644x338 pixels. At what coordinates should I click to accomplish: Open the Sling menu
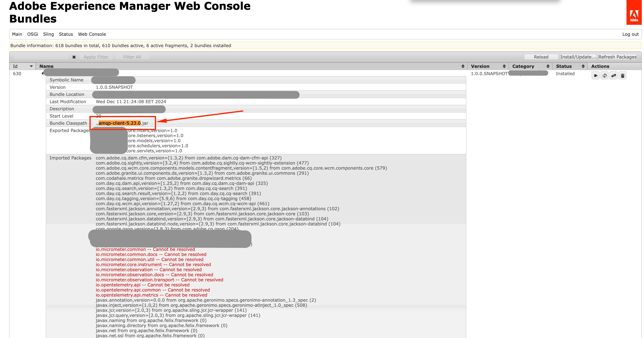pos(48,34)
